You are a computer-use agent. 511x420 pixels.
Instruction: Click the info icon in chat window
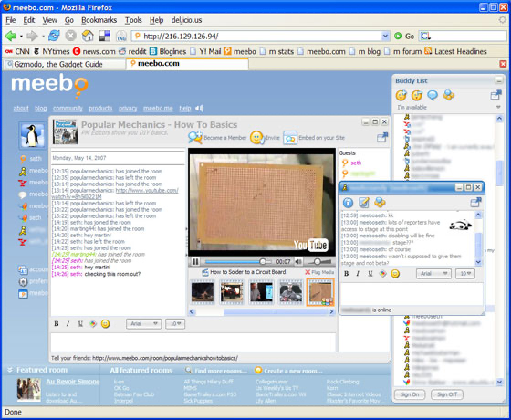click(x=348, y=203)
